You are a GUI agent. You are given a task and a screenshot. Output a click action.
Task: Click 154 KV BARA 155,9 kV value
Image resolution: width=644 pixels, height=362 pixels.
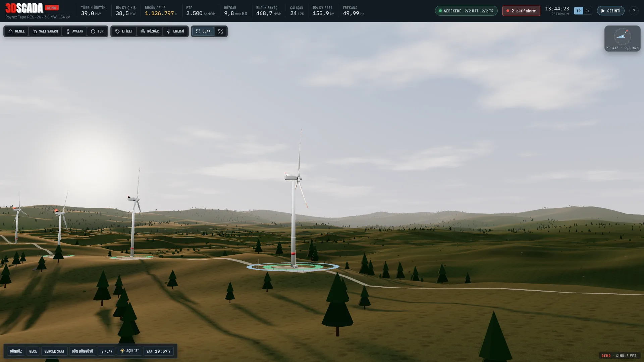[x=323, y=13]
